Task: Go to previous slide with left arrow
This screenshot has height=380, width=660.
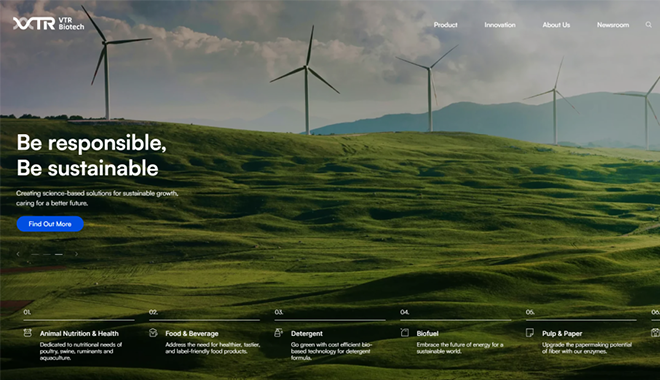Action: point(18,254)
